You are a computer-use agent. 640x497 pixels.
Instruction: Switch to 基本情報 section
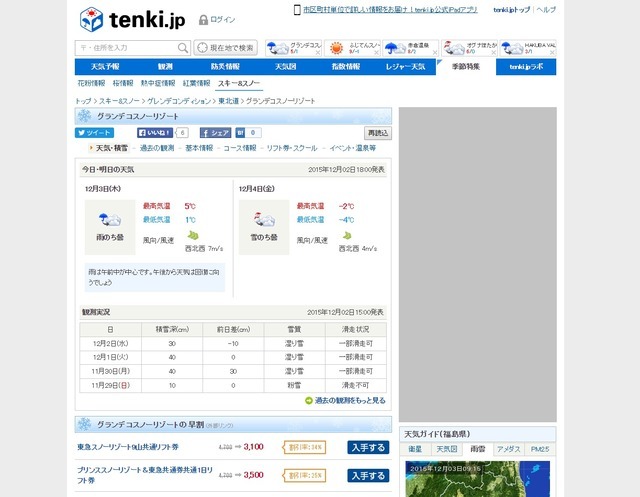(x=199, y=148)
